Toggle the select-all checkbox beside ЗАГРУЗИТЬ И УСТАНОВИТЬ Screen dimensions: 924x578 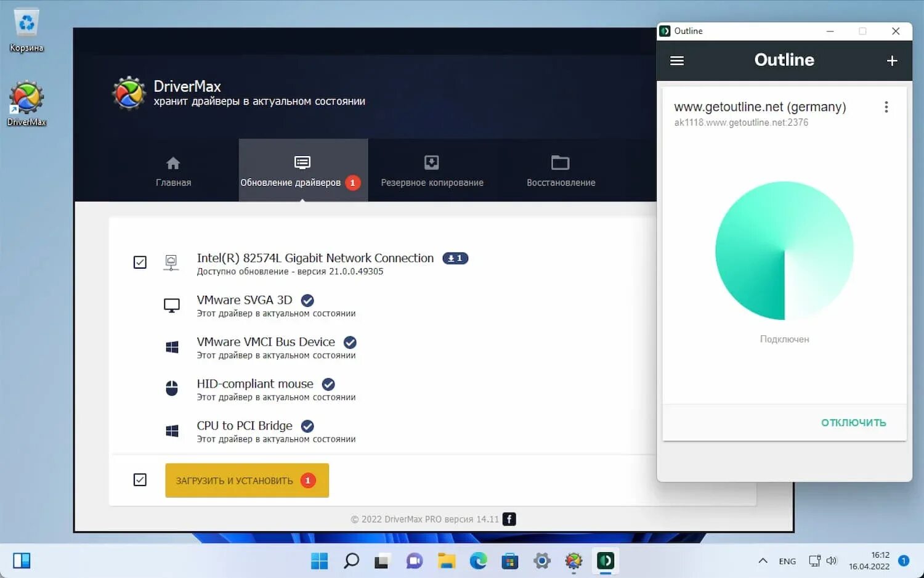(x=140, y=480)
